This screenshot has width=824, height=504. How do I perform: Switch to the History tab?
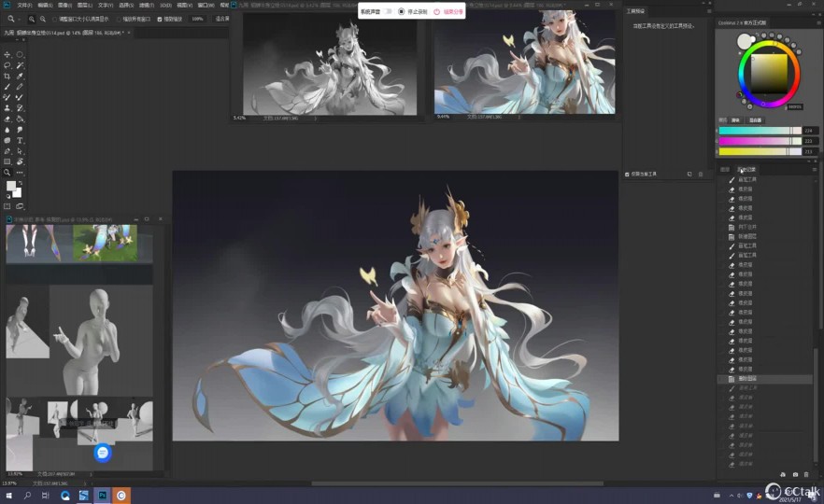[x=746, y=169]
